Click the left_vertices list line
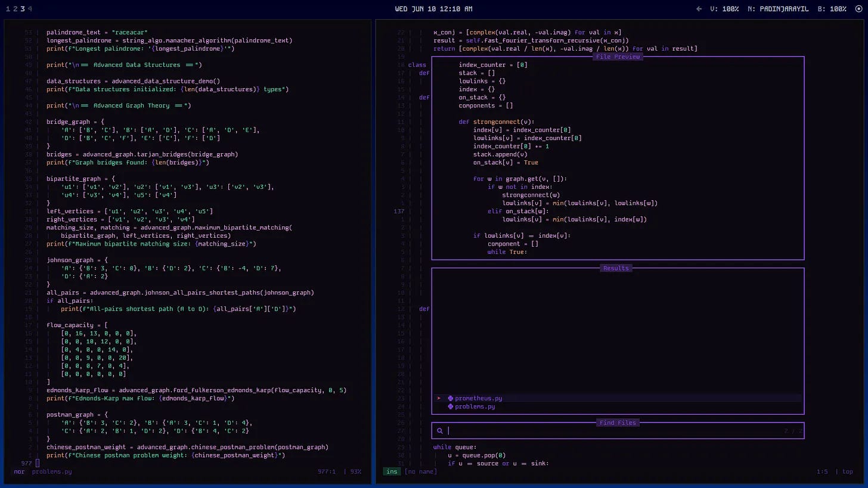 click(129, 212)
